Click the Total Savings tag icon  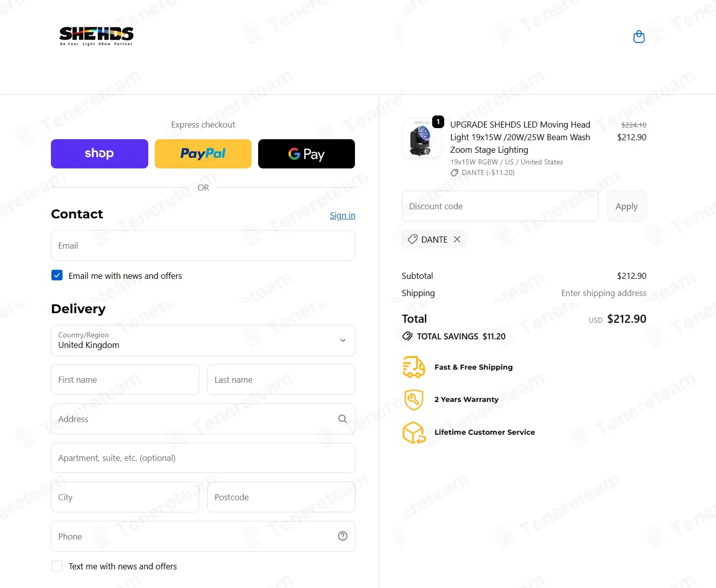[407, 336]
